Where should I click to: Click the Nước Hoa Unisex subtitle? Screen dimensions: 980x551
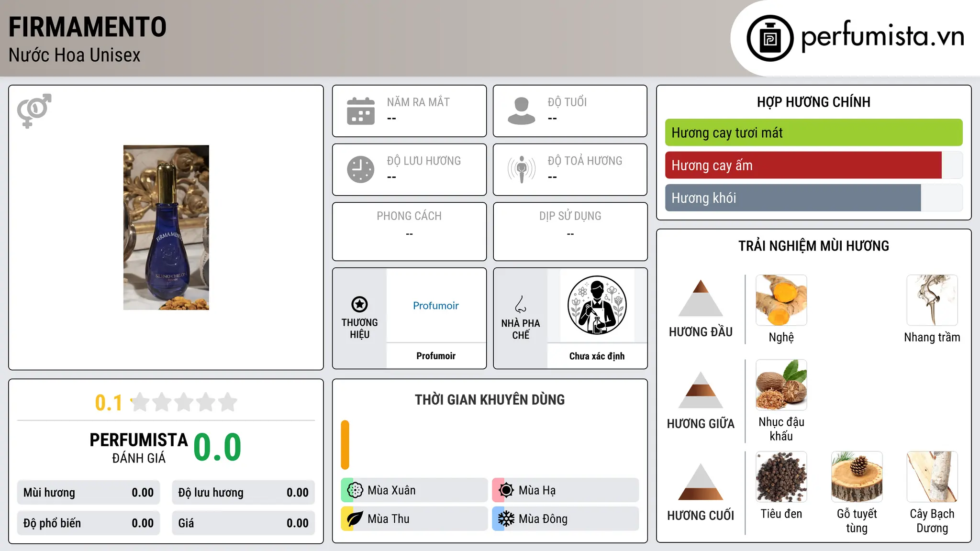tap(75, 55)
